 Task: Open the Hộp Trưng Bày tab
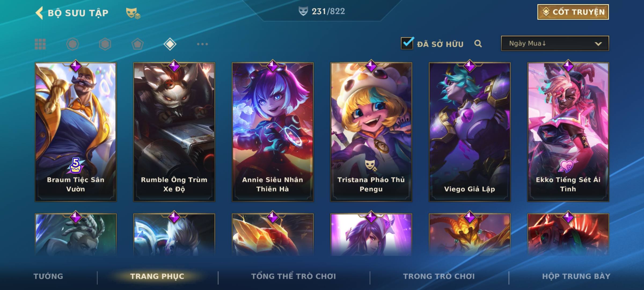coord(576,276)
